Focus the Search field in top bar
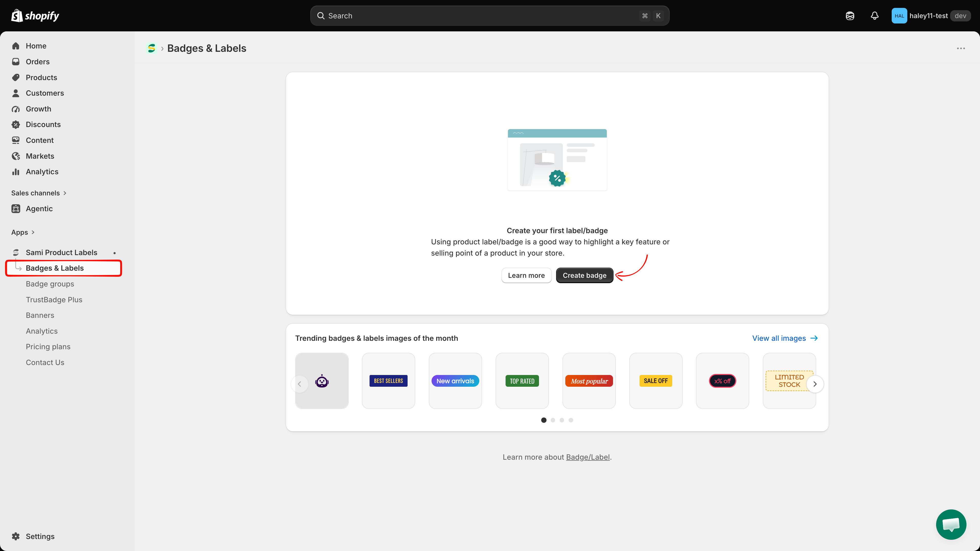This screenshot has width=980, height=551. [x=490, y=16]
